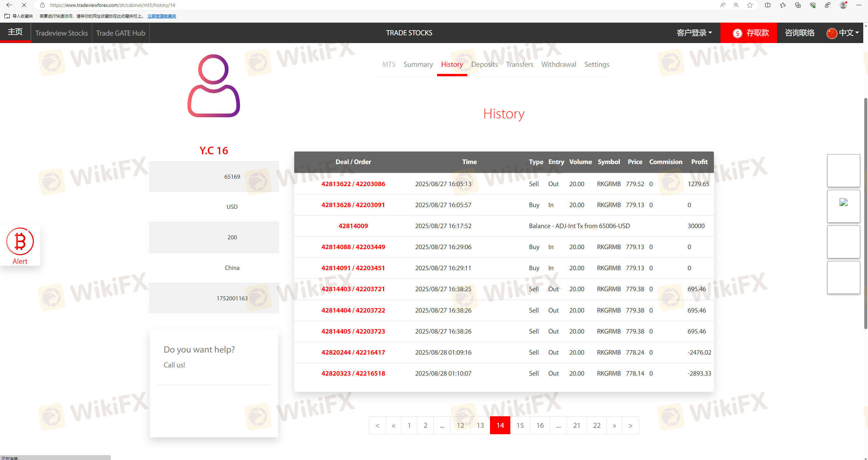Stop page loading with X button
The width and height of the screenshot is (868, 460).
[24, 5]
